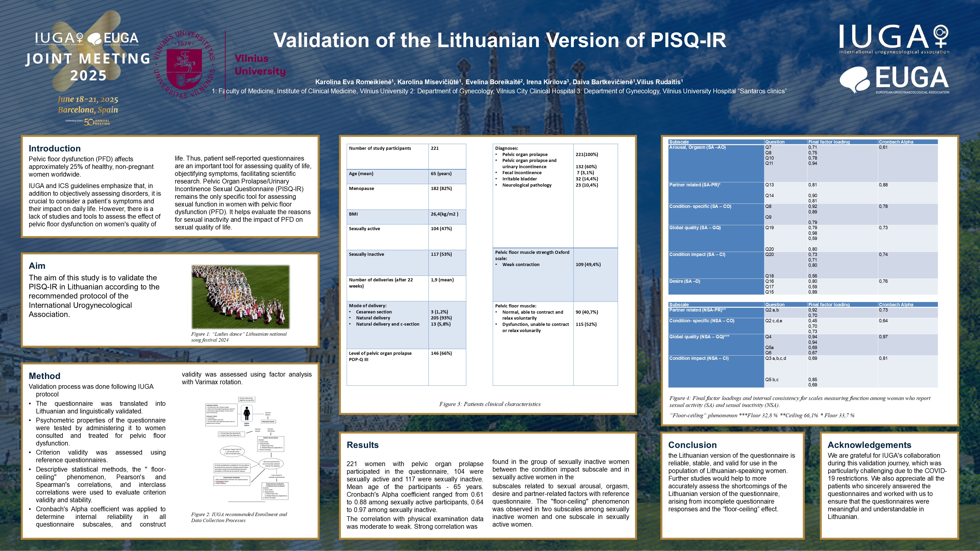The width and height of the screenshot is (980, 551).
Task: Click the '65 (years)' value cell
Action: pos(447,176)
